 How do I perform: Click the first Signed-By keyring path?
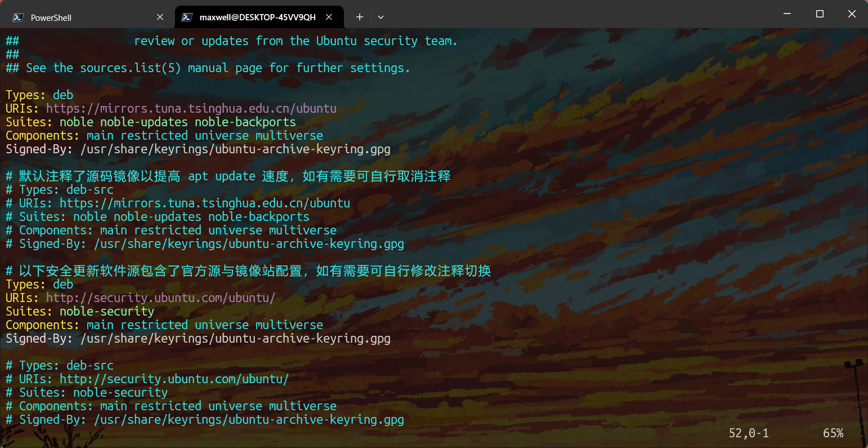point(235,149)
